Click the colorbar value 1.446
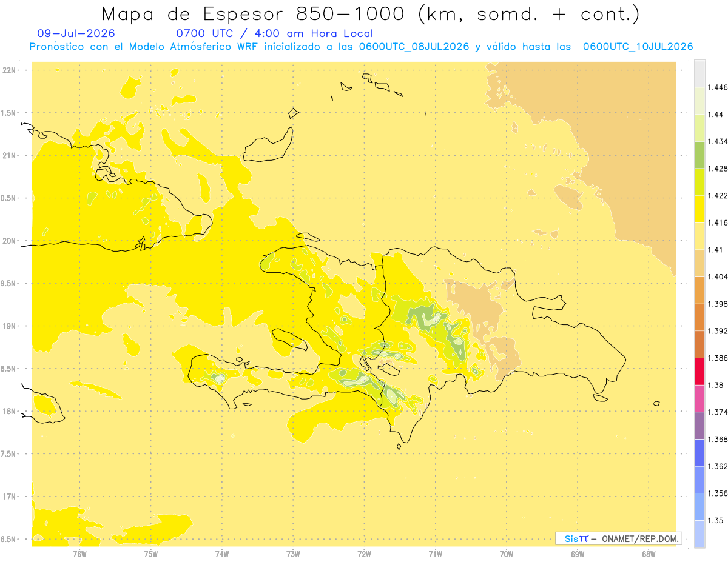Viewport: 728px width, 562px height. [718, 87]
